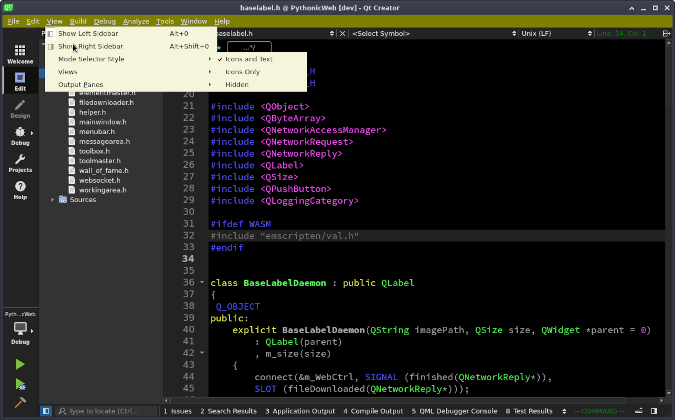
Task: Select the Icons and Text style option
Action: pyautogui.click(x=248, y=59)
